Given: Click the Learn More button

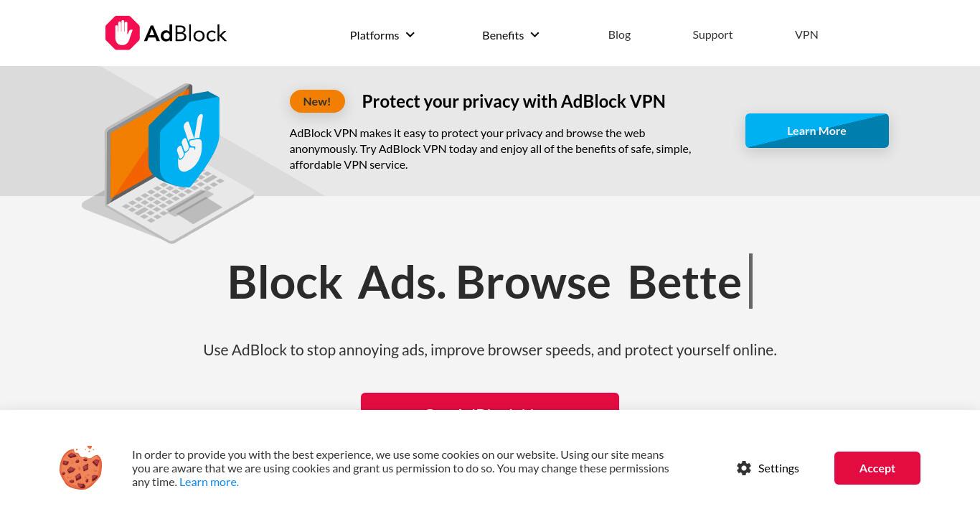Looking at the screenshot, I should [x=817, y=131].
